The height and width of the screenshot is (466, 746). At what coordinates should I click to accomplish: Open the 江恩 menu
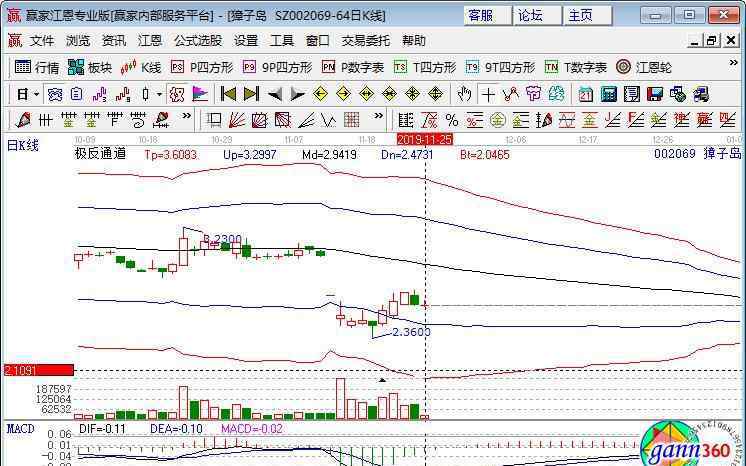point(150,41)
